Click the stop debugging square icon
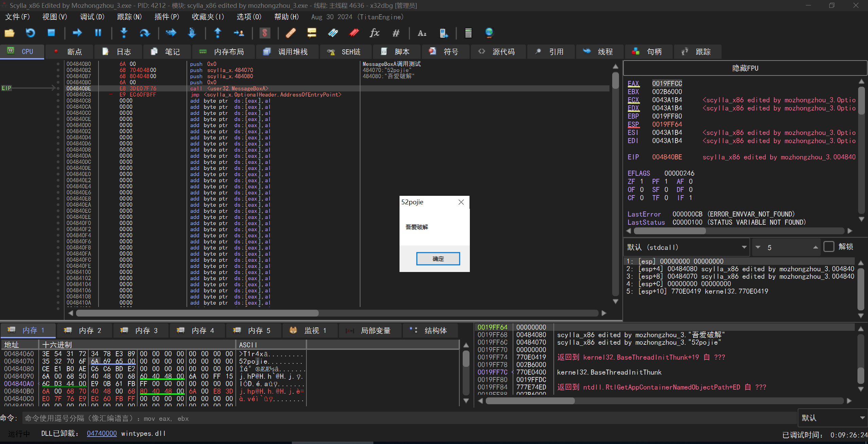The width and height of the screenshot is (868, 444). pos(51,33)
